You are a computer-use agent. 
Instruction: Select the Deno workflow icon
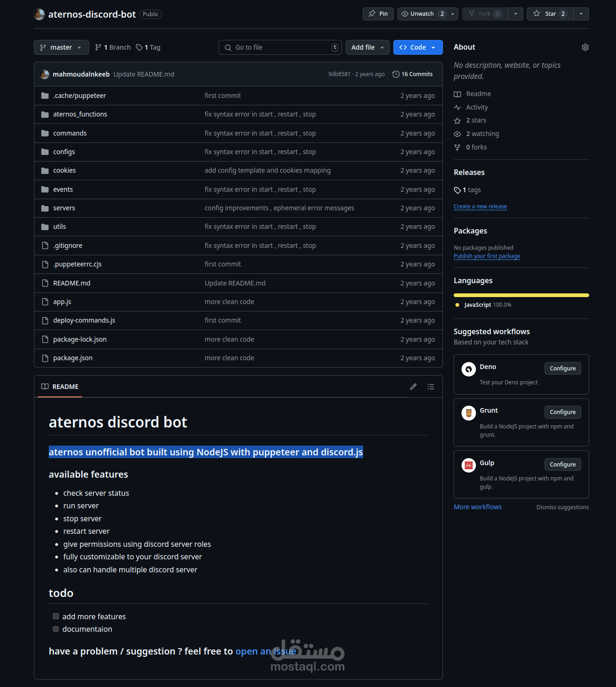(468, 369)
